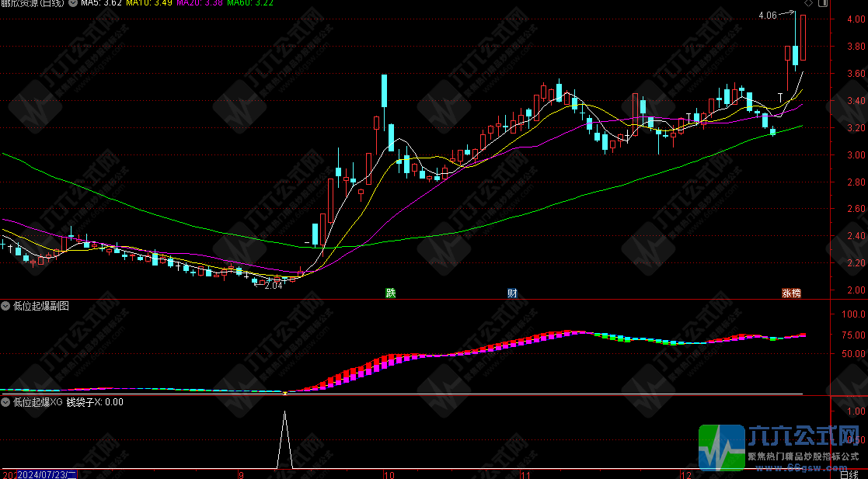Click the green 跌 event marker
868x479 pixels.
[x=390, y=293]
